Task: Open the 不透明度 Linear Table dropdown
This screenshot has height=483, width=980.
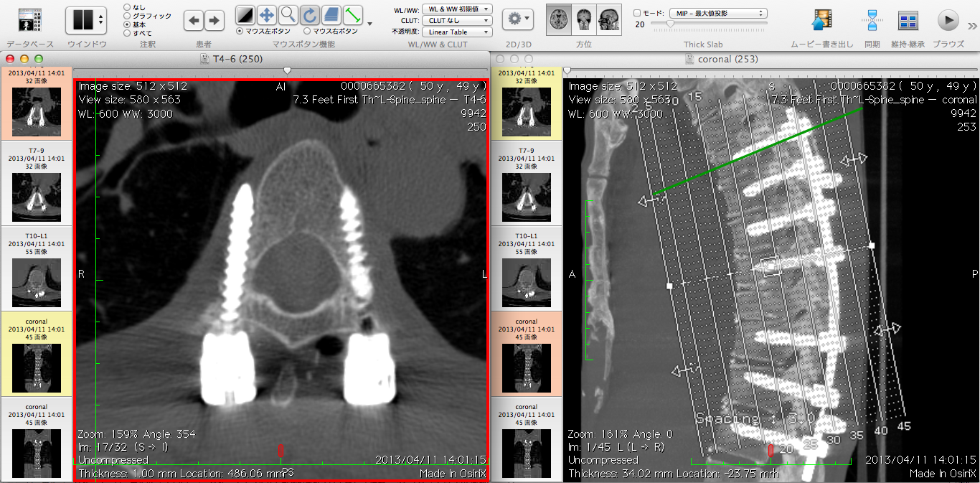Action: 457,32
